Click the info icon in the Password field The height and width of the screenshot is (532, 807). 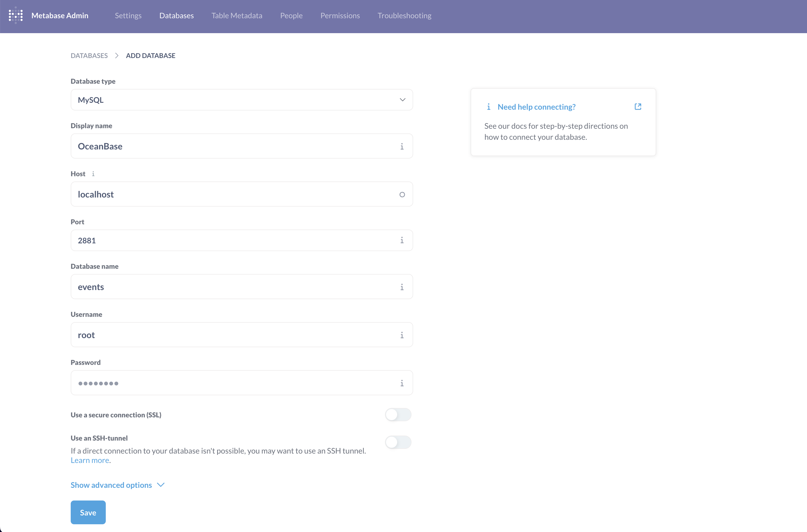(402, 383)
